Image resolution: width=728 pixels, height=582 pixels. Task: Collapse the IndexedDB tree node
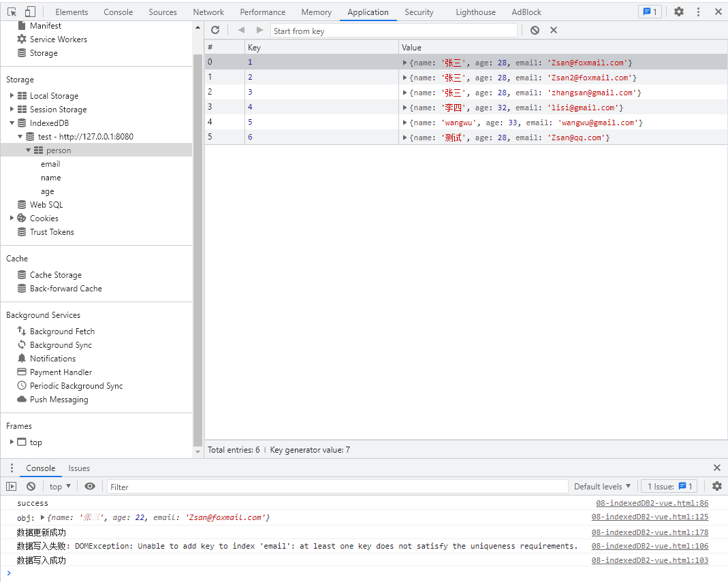pyautogui.click(x=12, y=123)
